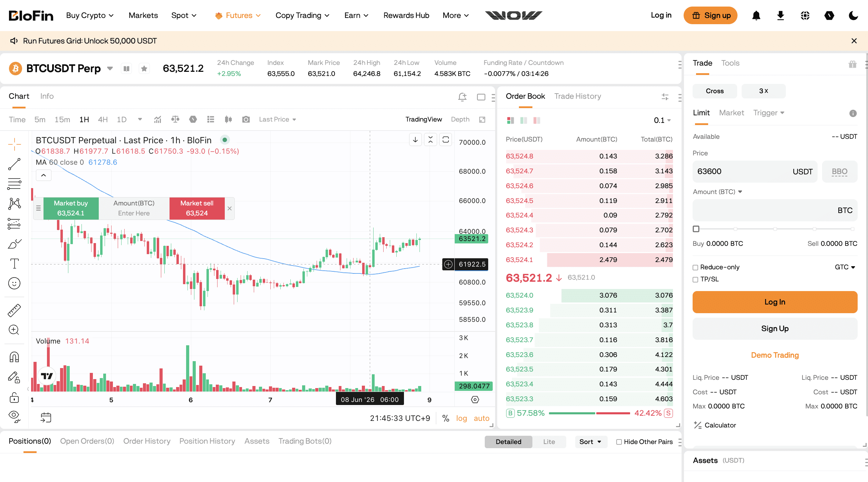Select the brush drawing tool

[15, 244]
